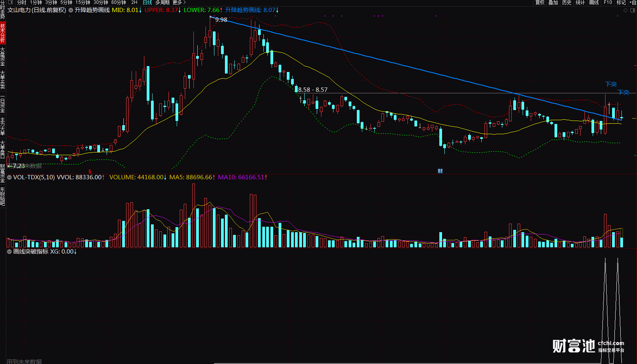Click the 复权 button
Viewport: 637px width, 364px height.
pos(540,2)
